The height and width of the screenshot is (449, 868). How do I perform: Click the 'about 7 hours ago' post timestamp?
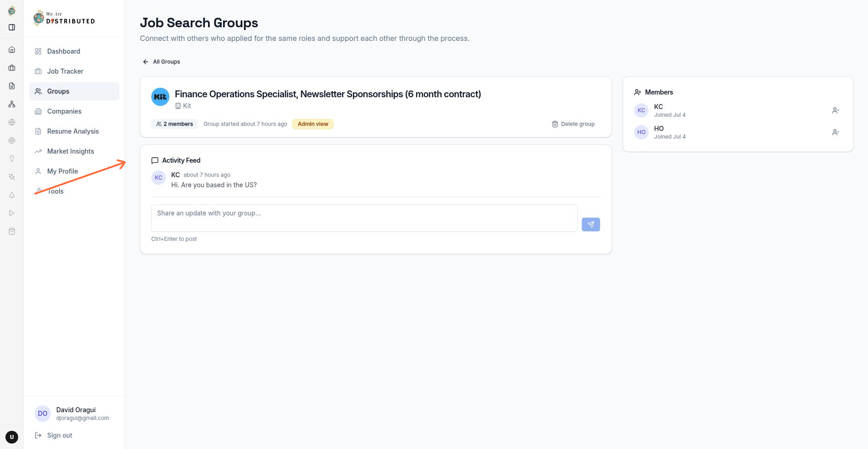207,175
